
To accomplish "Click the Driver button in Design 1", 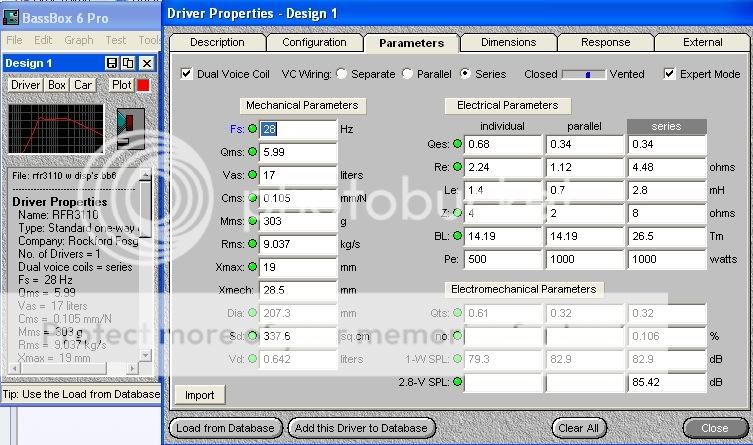I will (25, 85).
